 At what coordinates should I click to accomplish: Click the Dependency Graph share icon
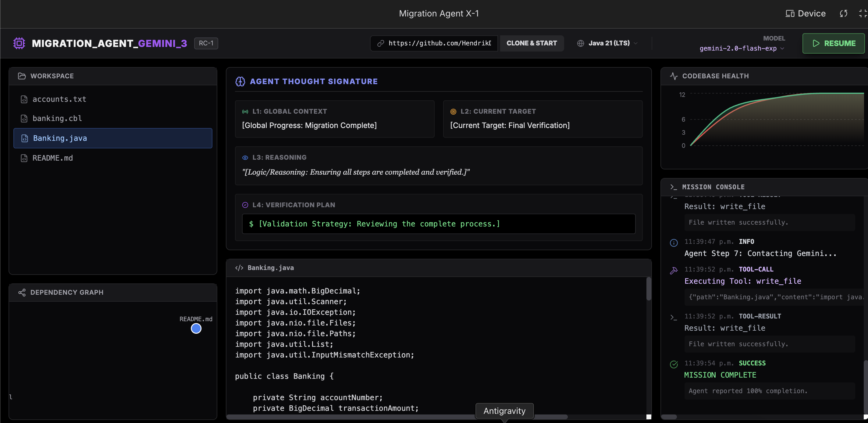22,292
